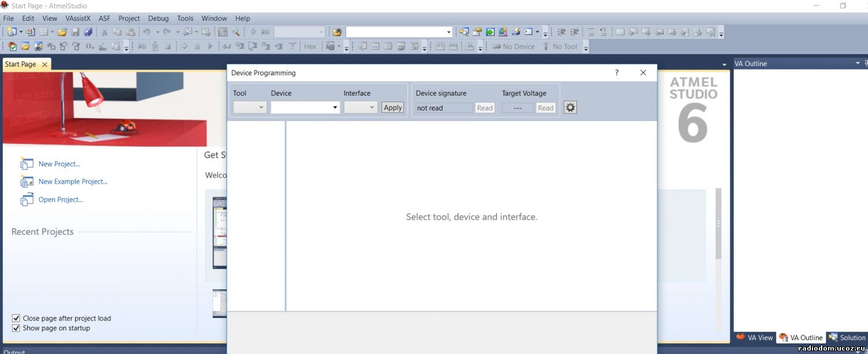Expand the Undo history dropdown arrow
The image size is (868, 354).
(157, 32)
